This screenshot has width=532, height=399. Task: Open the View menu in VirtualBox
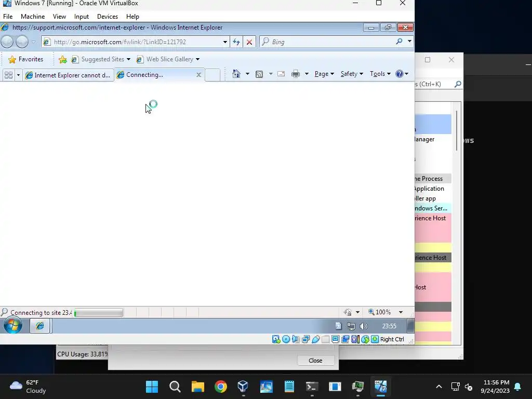tap(59, 17)
